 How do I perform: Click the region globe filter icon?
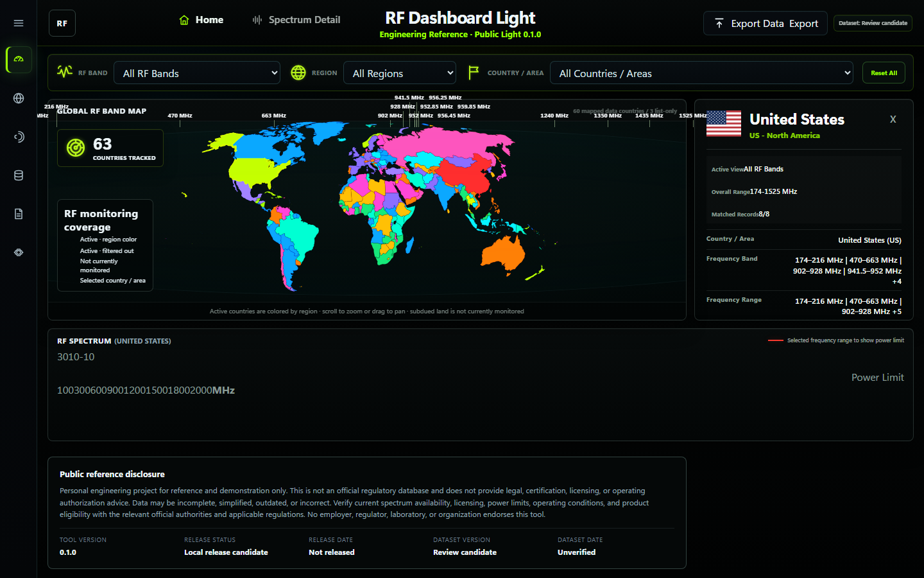pos(298,73)
